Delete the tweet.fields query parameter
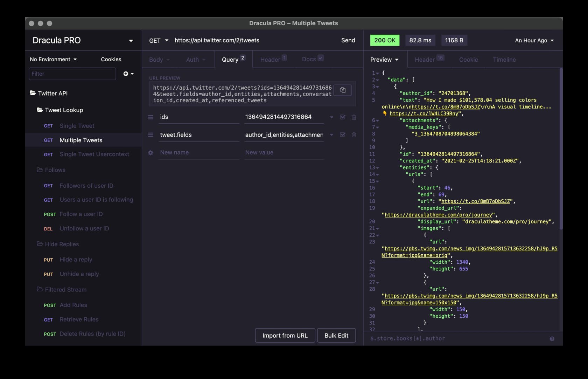588x379 pixels. click(354, 135)
